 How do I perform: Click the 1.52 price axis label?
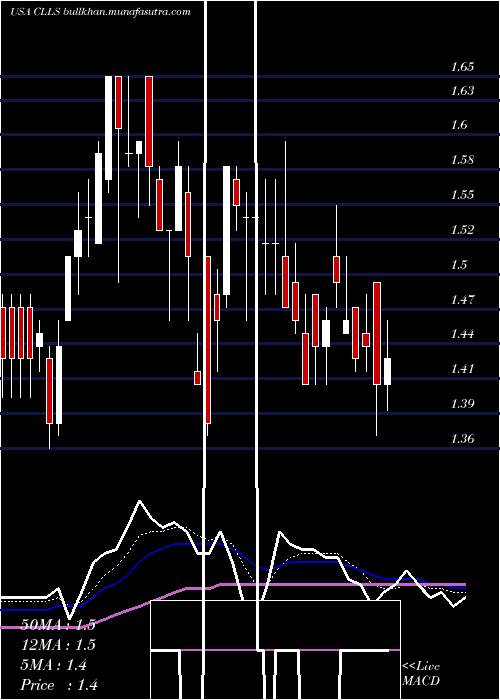point(462,230)
